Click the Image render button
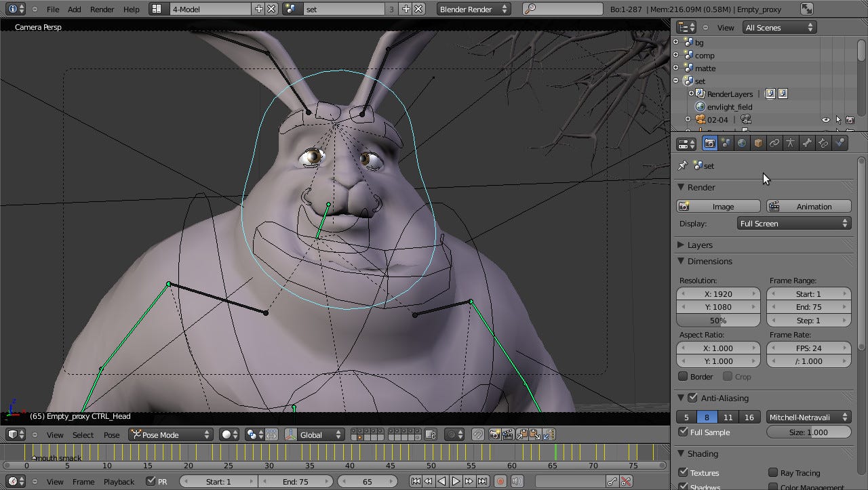 click(x=717, y=205)
